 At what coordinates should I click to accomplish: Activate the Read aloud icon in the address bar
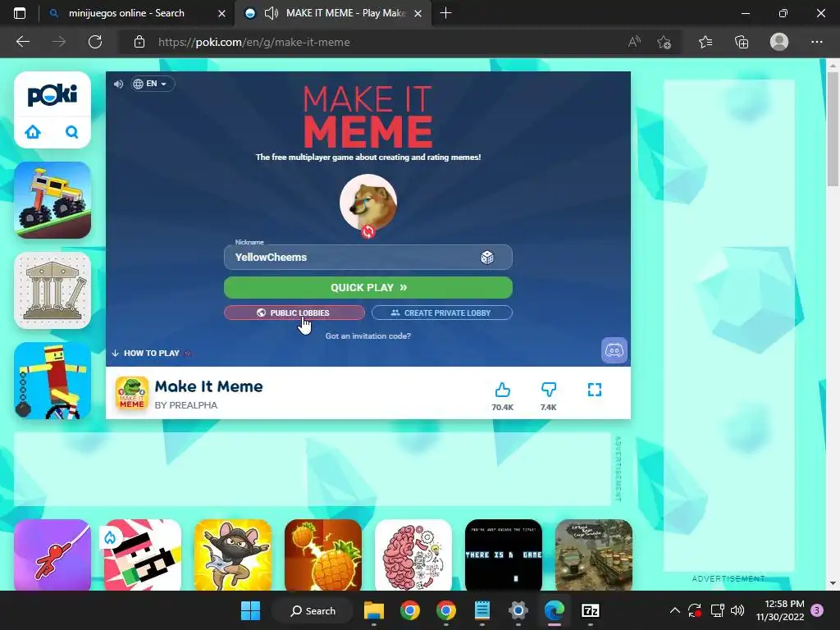(634, 42)
